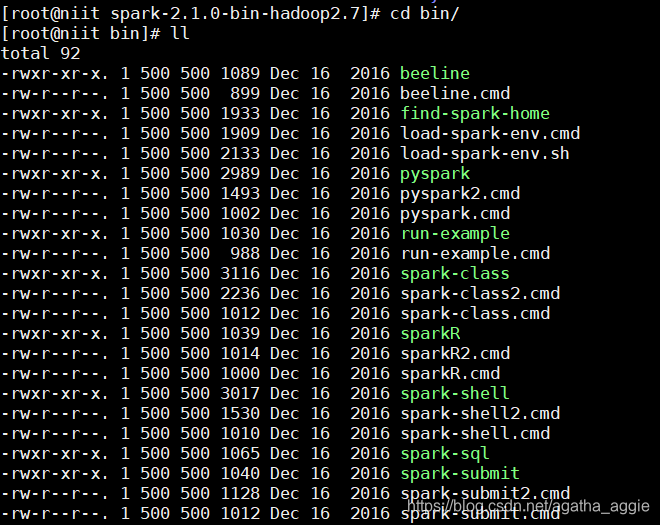The image size is (660, 525).
Task: Select the 'load-spark-env.cmd' file name
Action: tap(490, 133)
